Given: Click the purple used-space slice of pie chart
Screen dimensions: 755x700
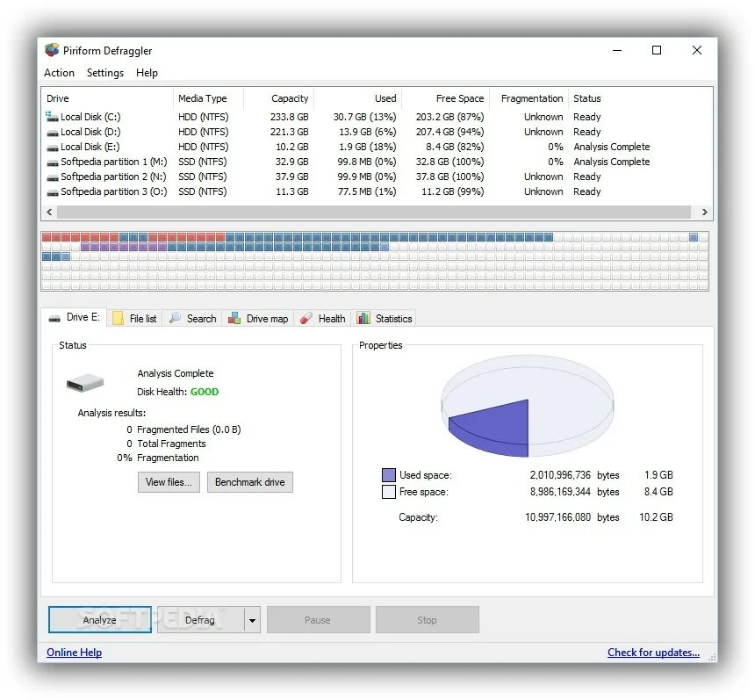Looking at the screenshot, I should (496, 428).
